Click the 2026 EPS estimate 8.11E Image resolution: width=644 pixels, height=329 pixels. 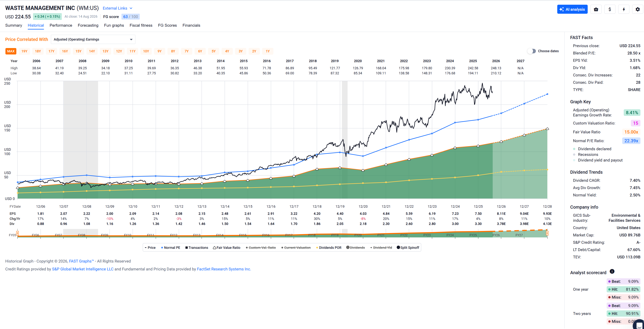point(501,214)
